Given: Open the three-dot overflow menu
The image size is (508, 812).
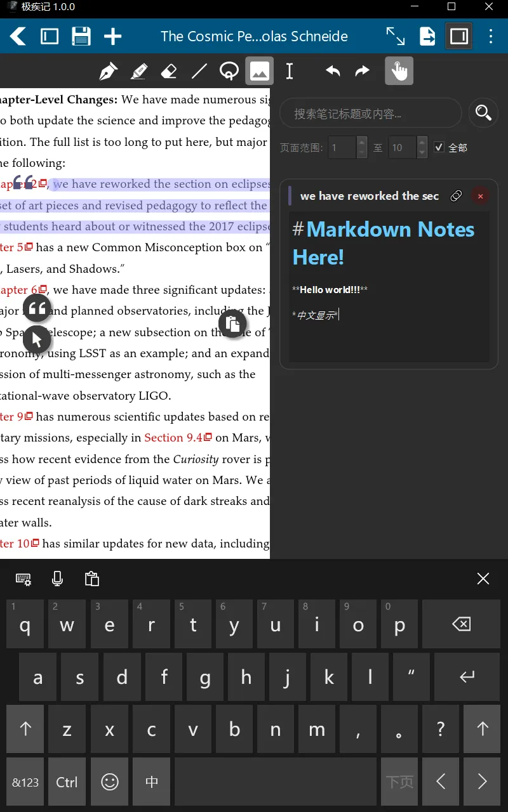Looking at the screenshot, I should [x=491, y=36].
